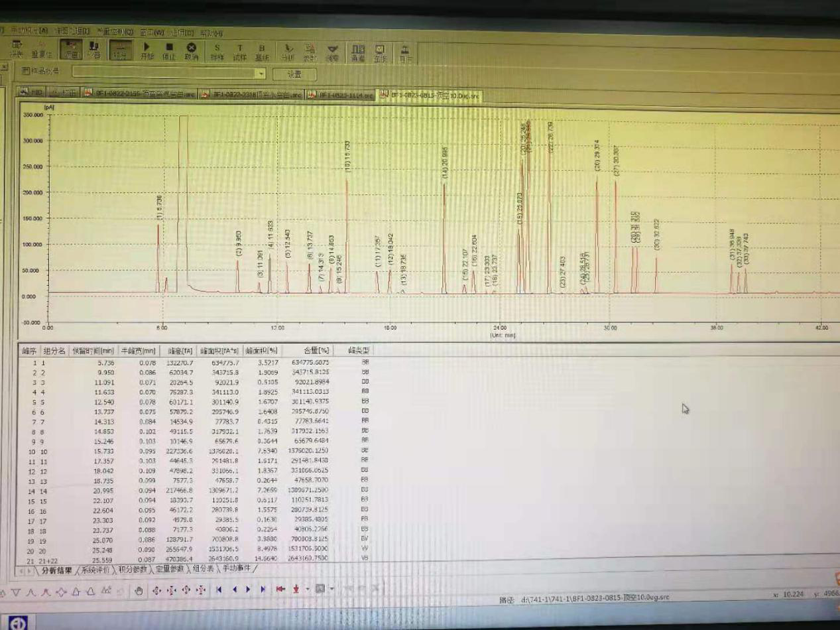Click the inverted triangle peak tool
840x630 pixels.
pyautogui.click(x=17, y=591)
